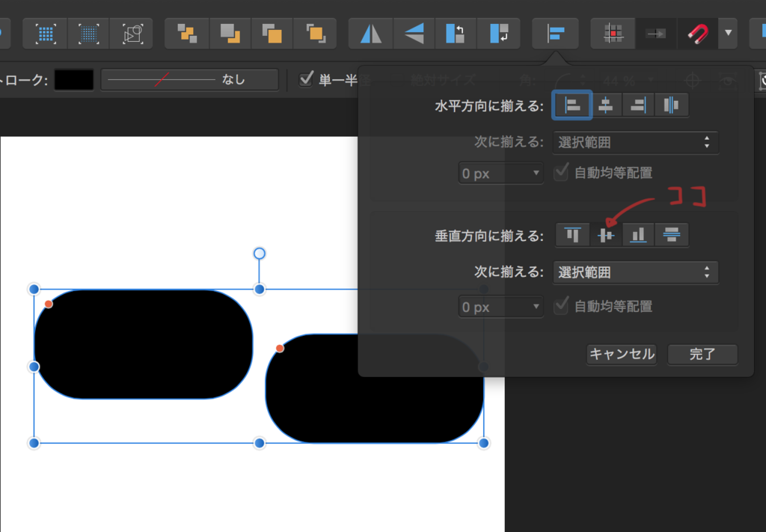Click the 完了 button
Viewport: 766px width, 532px height.
click(x=702, y=354)
